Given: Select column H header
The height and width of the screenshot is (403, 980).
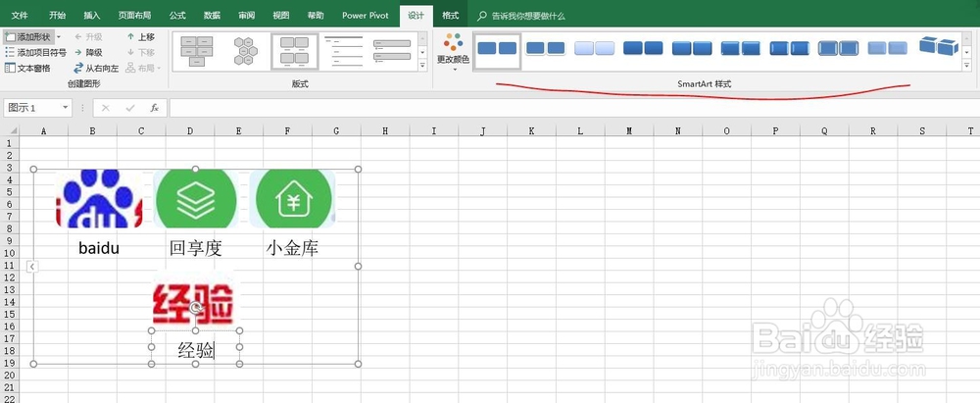Looking at the screenshot, I should coord(385,130).
